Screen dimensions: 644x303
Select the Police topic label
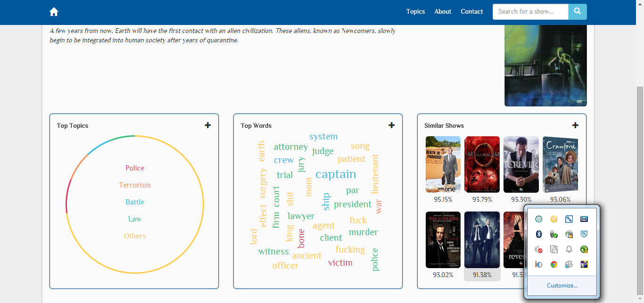coord(135,168)
